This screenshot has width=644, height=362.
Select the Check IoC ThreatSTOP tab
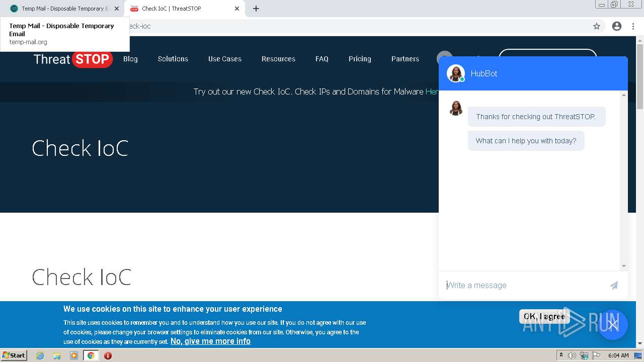click(184, 9)
